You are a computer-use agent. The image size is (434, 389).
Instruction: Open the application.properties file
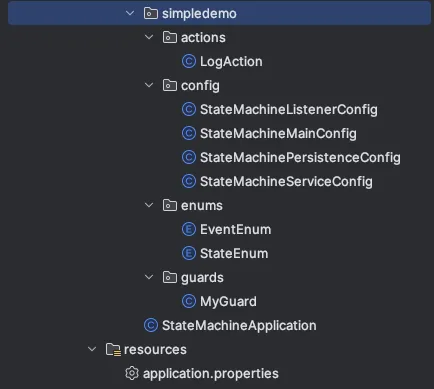(211, 374)
